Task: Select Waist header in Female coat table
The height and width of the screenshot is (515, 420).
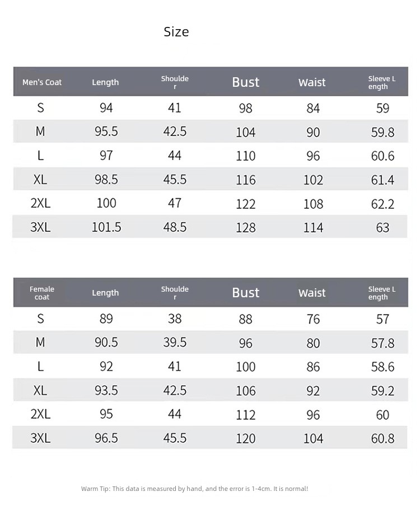Action: coord(312,293)
